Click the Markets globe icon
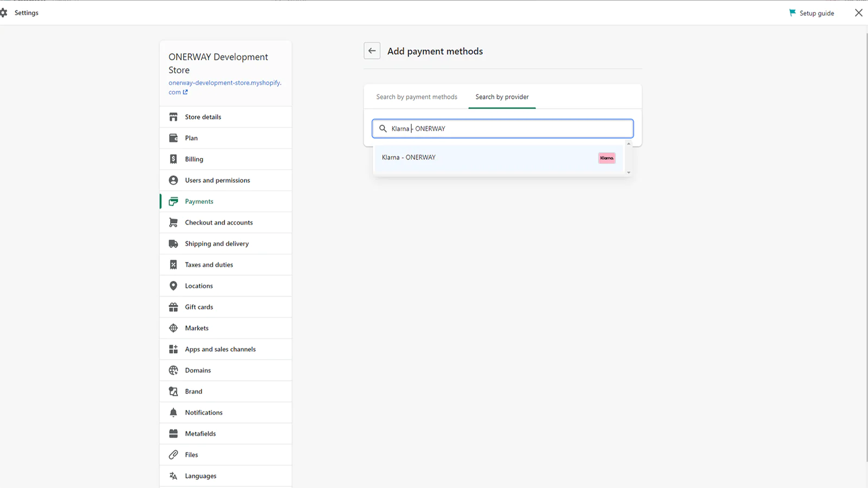Image resolution: width=868 pixels, height=488 pixels. pos(174,329)
